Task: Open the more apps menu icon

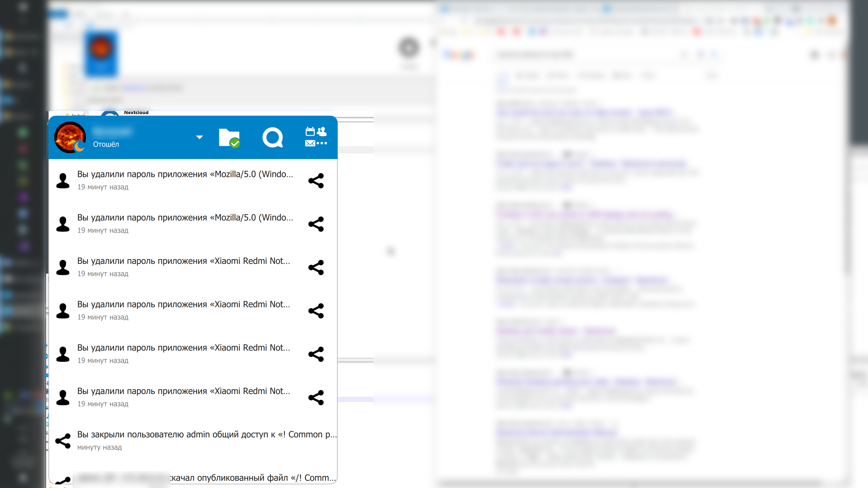Action: point(316,137)
